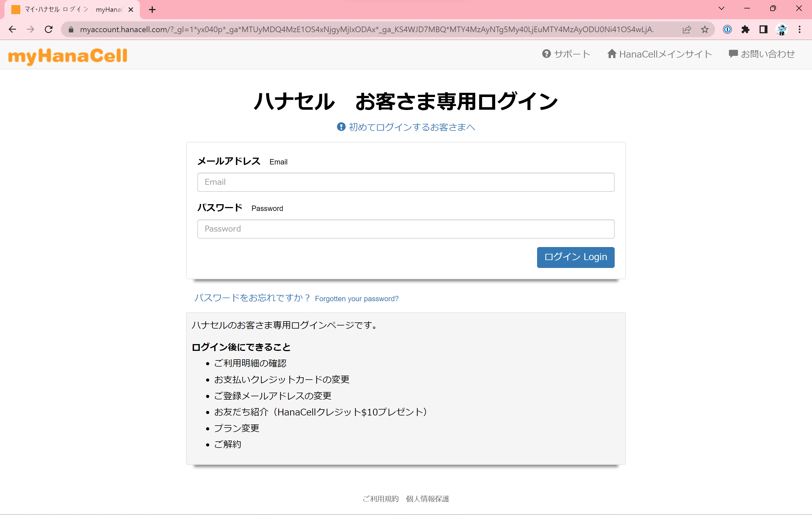Close the myHanaCell login tab
The image size is (812, 515).
131,10
